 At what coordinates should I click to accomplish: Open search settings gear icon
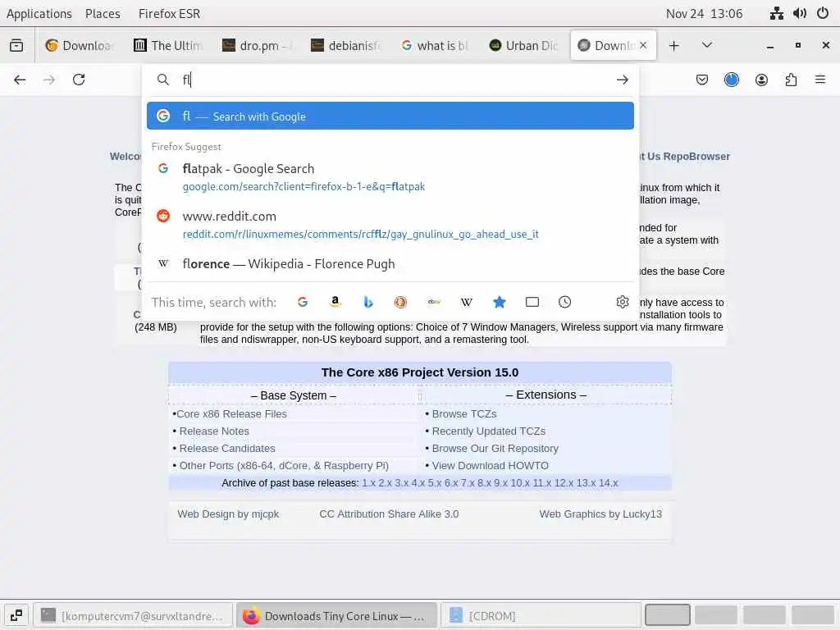click(622, 302)
